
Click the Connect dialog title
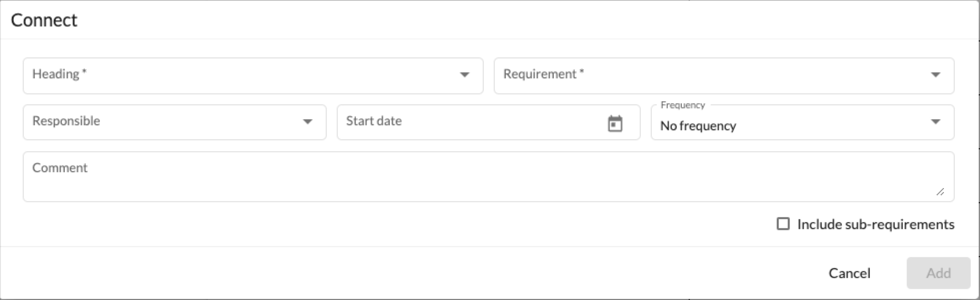(44, 20)
